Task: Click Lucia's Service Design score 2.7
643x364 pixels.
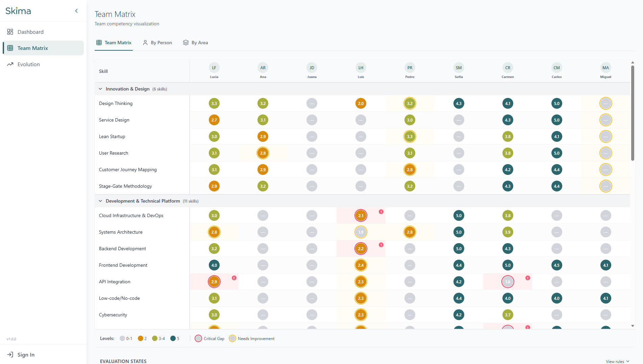Action: point(214,120)
